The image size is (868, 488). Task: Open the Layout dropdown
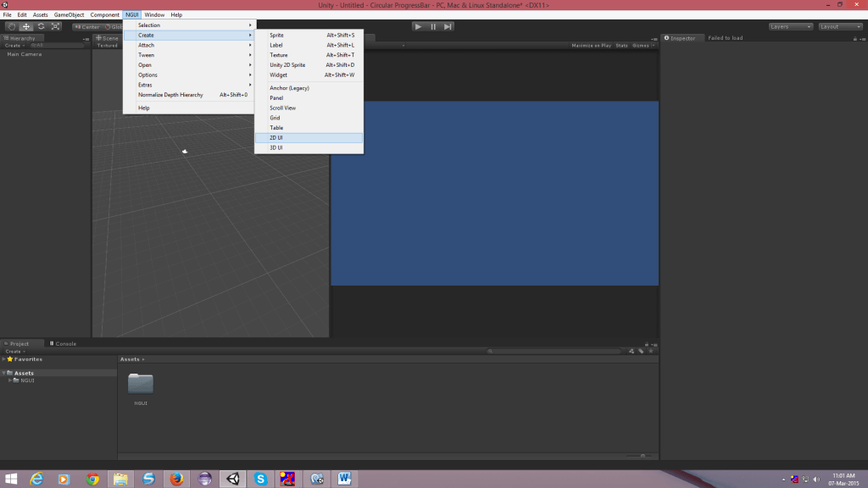pyautogui.click(x=840, y=26)
